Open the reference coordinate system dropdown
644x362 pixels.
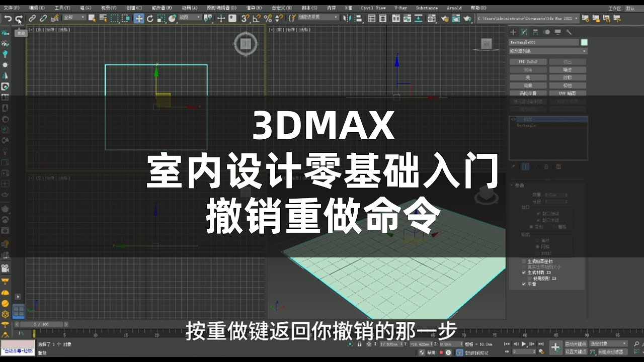point(190,18)
